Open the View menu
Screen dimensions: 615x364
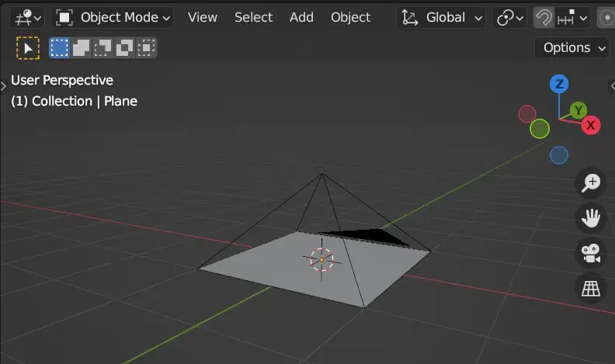point(203,18)
